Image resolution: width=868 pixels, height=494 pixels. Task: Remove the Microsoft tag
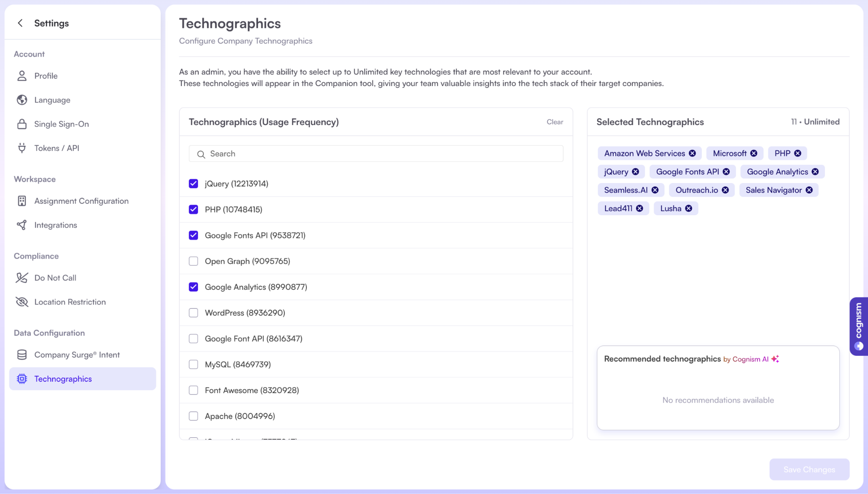(x=754, y=153)
